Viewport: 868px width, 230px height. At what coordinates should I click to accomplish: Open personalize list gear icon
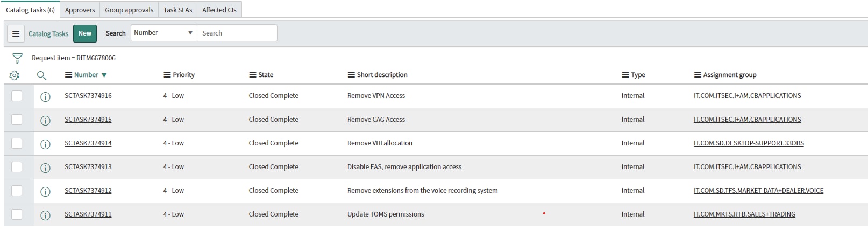pyautogui.click(x=15, y=75)
